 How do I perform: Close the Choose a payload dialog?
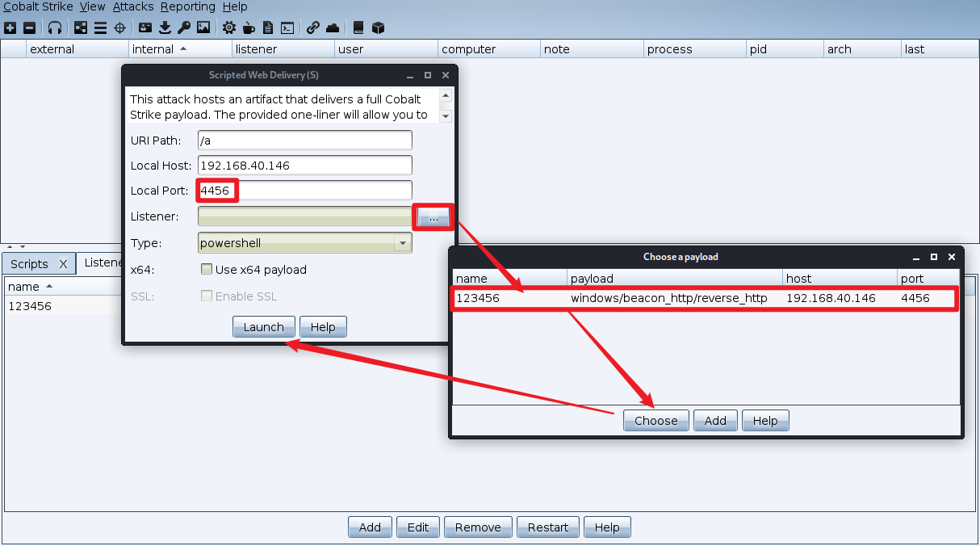click(952, 257)
